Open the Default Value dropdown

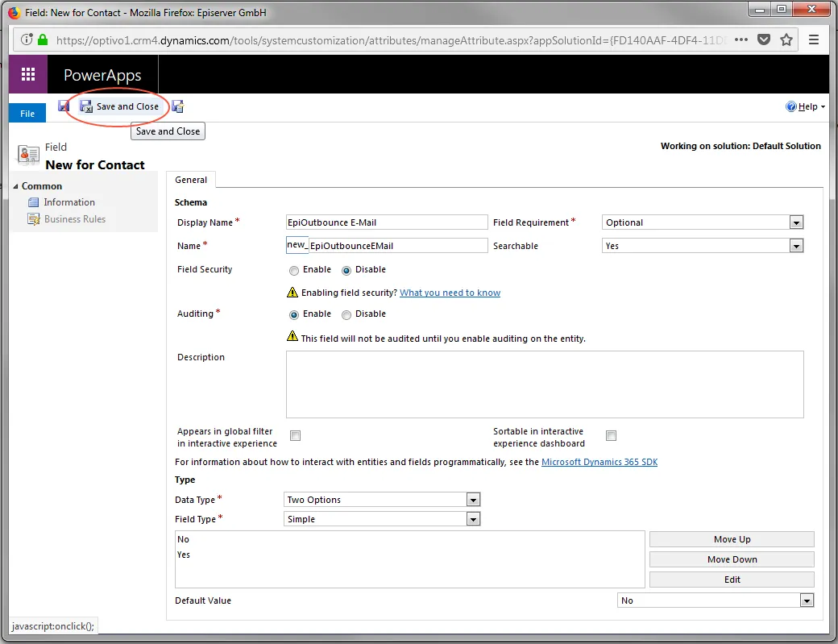pos(716,600)
